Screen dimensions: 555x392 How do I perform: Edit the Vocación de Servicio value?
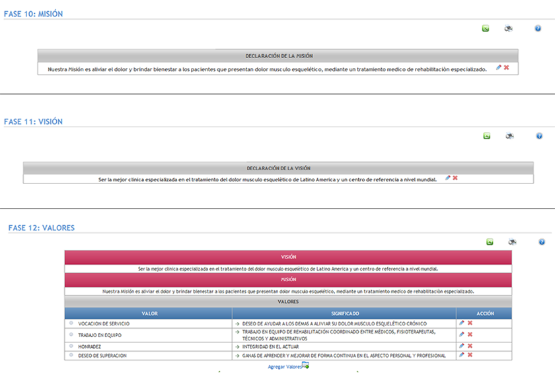click(462, 323)
